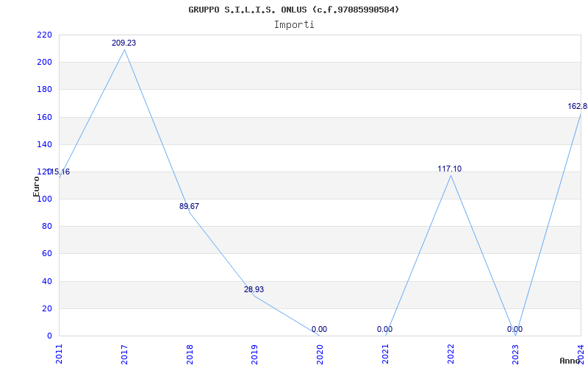The width and height of the screenshot is (588, 368).
Task: Click y-axis value 80
Action: click(46, 227)
